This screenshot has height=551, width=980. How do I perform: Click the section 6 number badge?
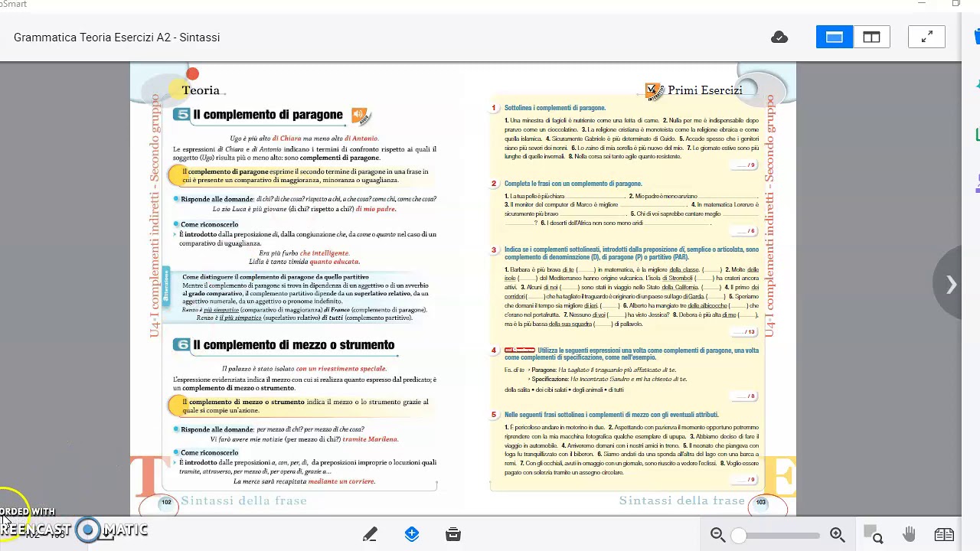181,345
